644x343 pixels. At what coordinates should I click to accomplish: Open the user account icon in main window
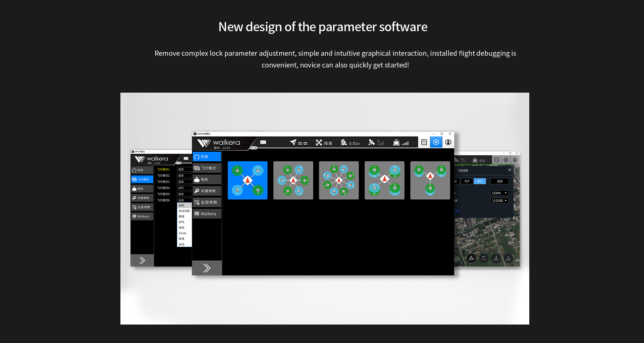tap(448, 142)
